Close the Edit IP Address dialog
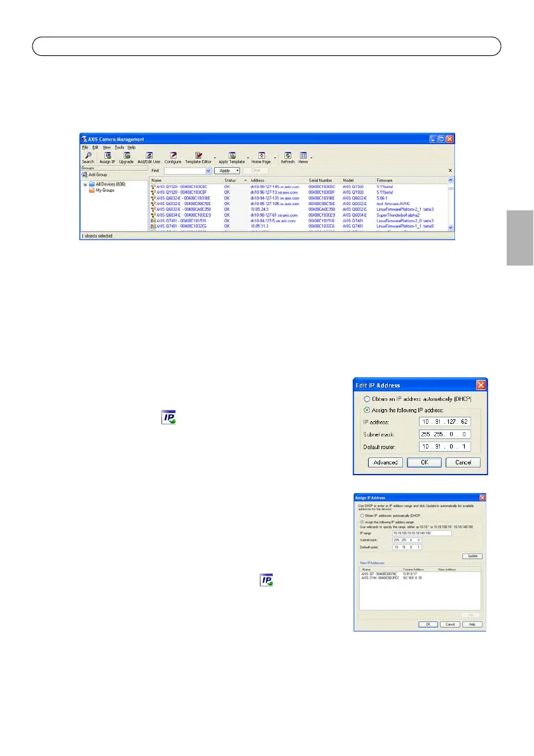The image size is (534, 756). pyautogui.click(x=481, y=385)
